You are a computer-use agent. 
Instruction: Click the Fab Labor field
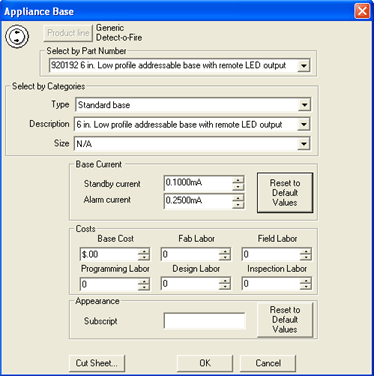pos(190,254)
